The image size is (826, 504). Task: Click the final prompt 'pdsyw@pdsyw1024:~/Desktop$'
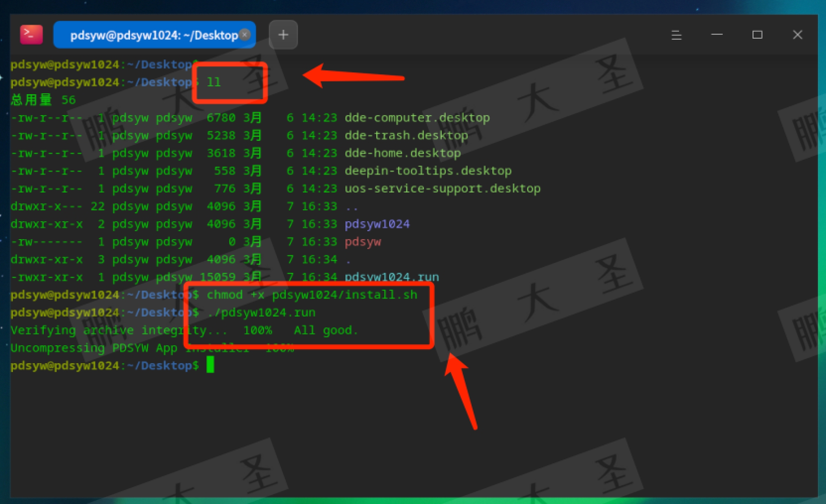[104, 366]
